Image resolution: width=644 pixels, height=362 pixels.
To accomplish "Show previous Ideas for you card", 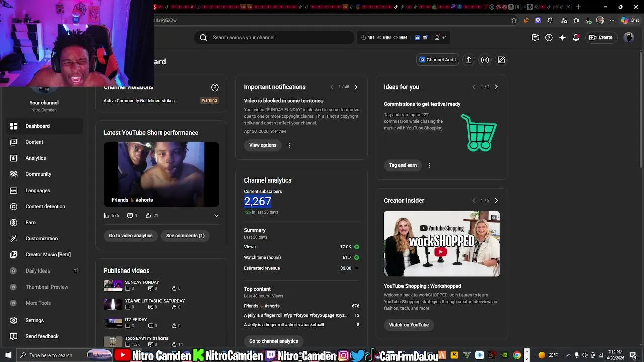I will [x=473, y=87].
